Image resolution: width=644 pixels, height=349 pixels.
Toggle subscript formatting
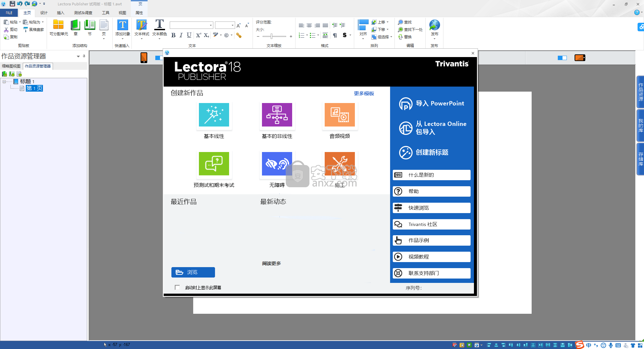click(206, 35)
